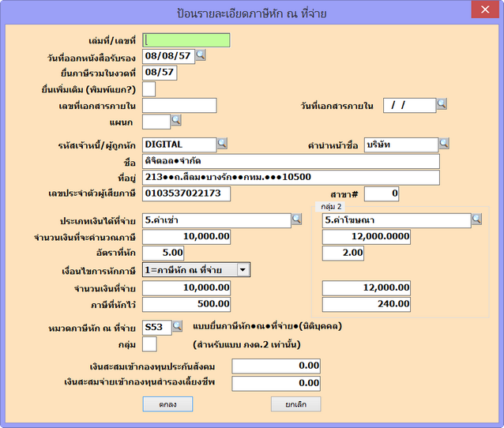Expand the เงื่อนไขการหักภาษี dropdown arrow
Image resolution: width=504 pixels, height=428 pixels.
coord(243,269)
